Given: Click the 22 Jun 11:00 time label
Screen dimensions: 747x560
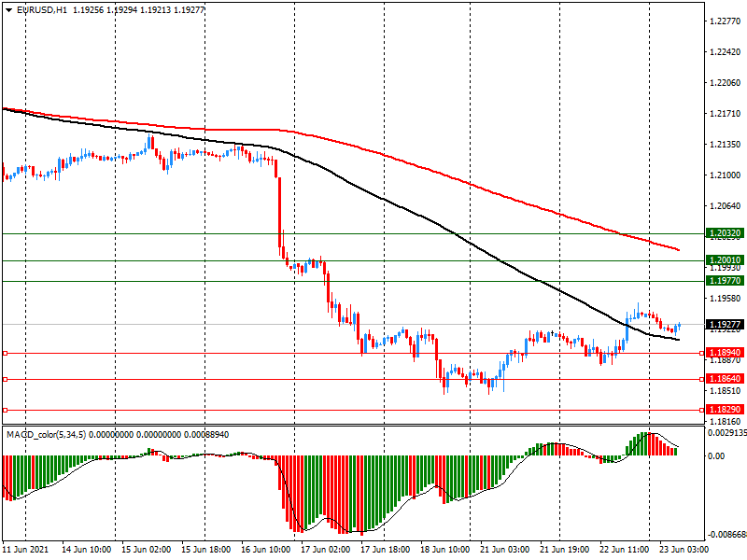Looking at the screenshot, I should click(624, 549).
